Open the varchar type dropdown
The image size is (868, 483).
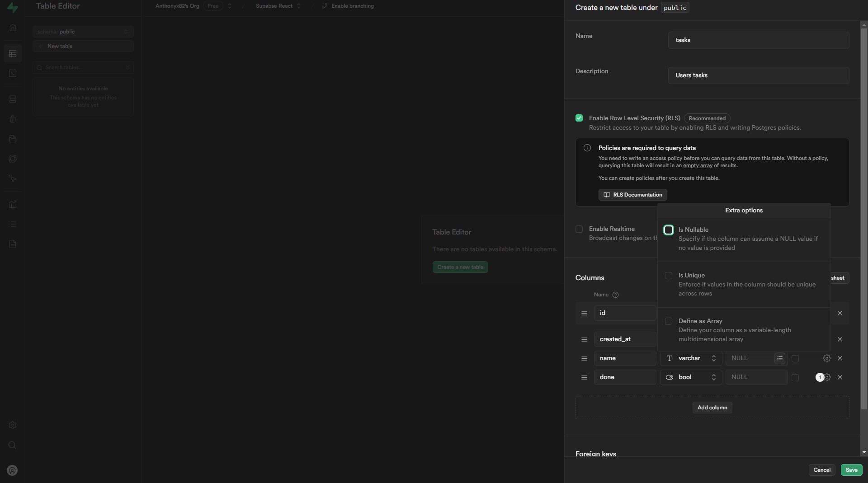(691, 358)
